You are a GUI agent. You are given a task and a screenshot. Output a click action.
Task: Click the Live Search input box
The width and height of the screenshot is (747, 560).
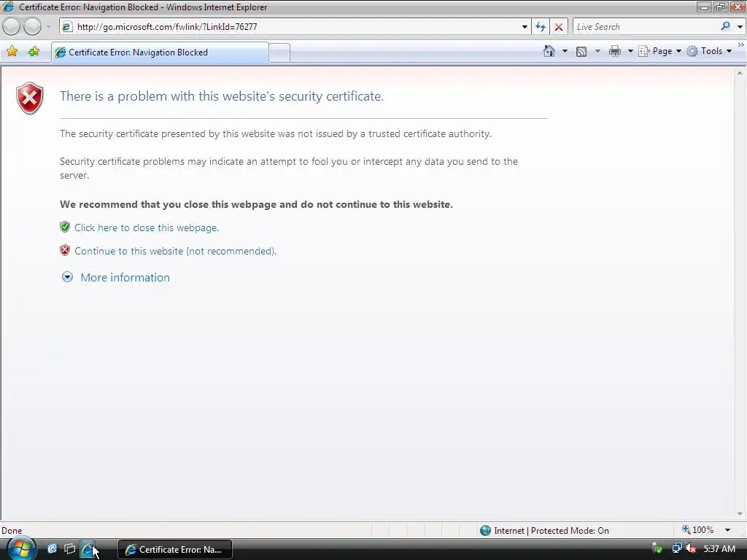646,27
